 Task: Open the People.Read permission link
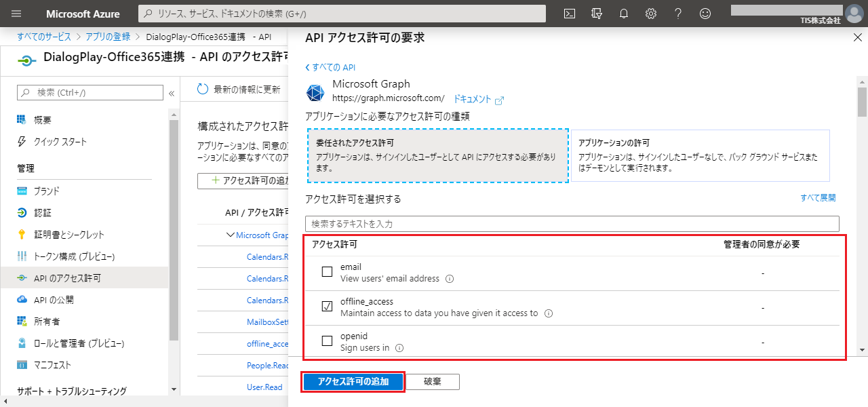(268, 365)
